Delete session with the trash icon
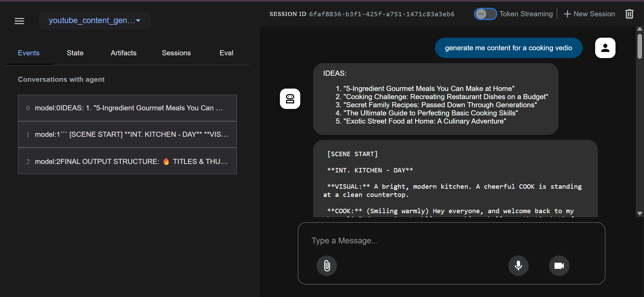 629,14
